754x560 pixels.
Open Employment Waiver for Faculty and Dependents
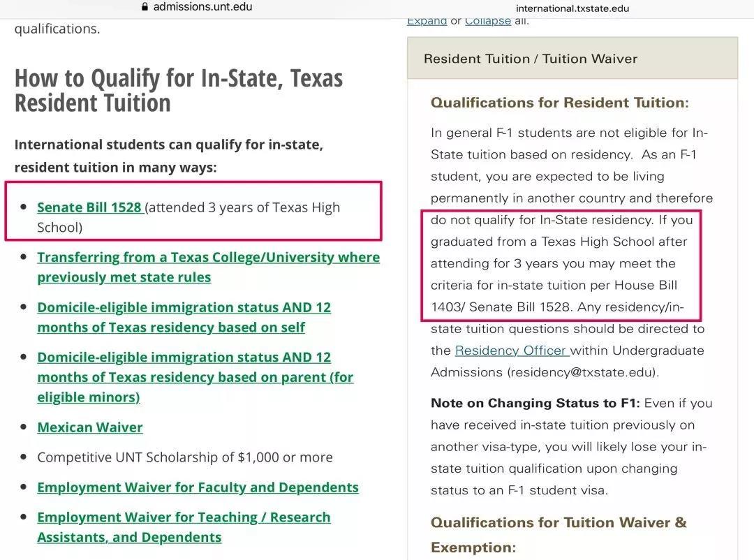point(198,487)
